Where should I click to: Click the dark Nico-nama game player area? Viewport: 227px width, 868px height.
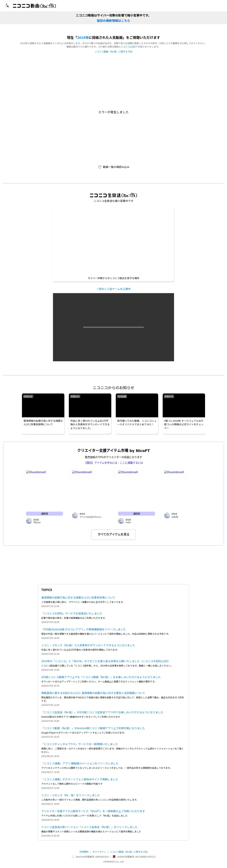point(113,327)
